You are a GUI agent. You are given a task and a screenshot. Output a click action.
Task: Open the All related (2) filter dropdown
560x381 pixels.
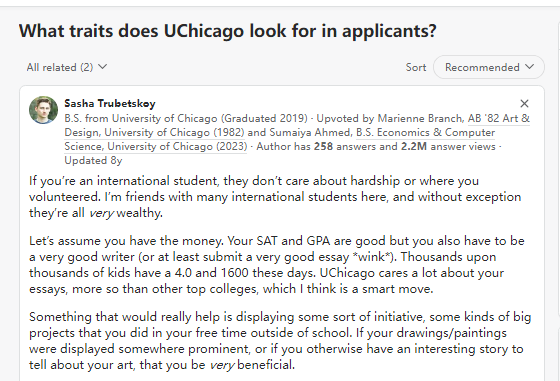coord(67,67)
